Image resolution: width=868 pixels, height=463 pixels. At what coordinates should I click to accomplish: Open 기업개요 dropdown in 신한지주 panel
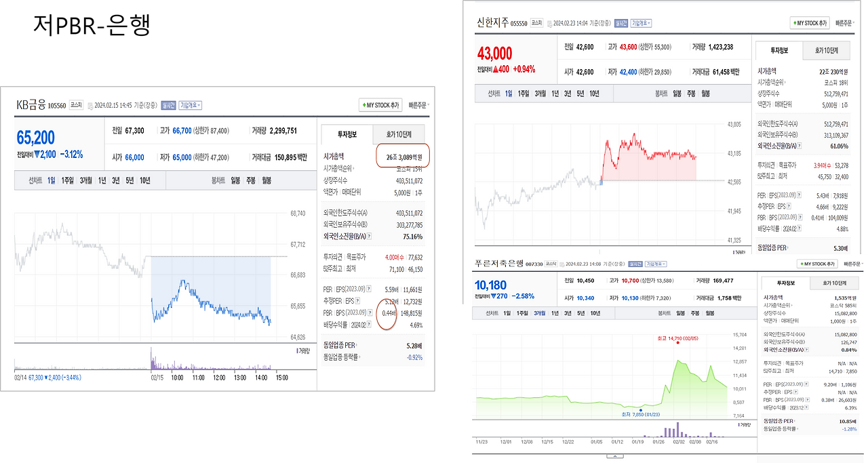pos(640,23)
